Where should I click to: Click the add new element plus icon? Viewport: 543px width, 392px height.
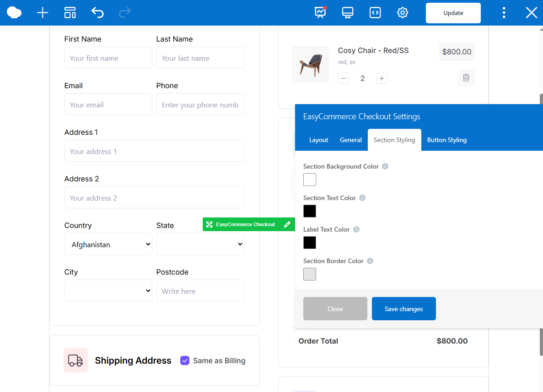click(x=43, y=13)
